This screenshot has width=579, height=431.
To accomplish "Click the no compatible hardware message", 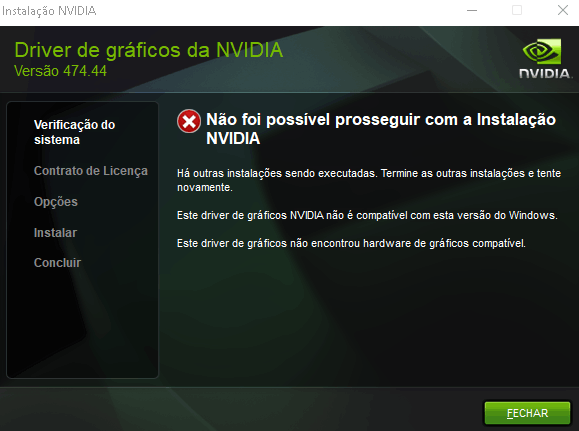I will click(x=351, y=243).
